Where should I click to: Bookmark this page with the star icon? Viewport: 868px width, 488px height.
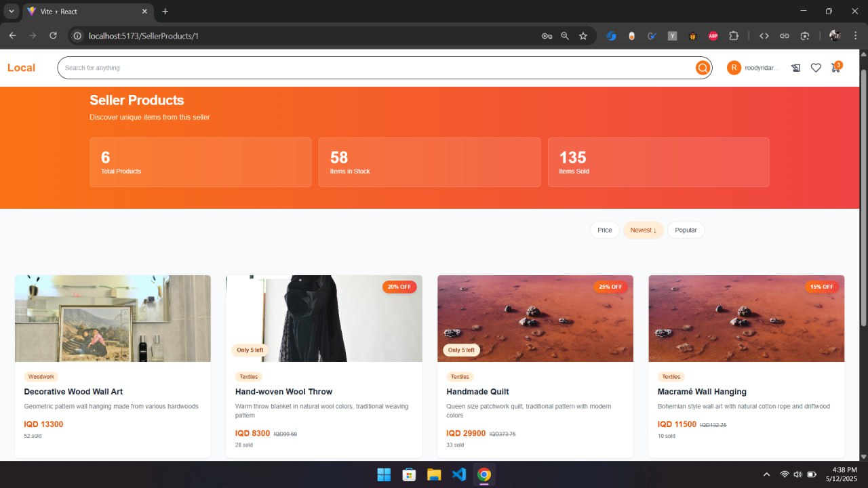click(x=583, y=36)
